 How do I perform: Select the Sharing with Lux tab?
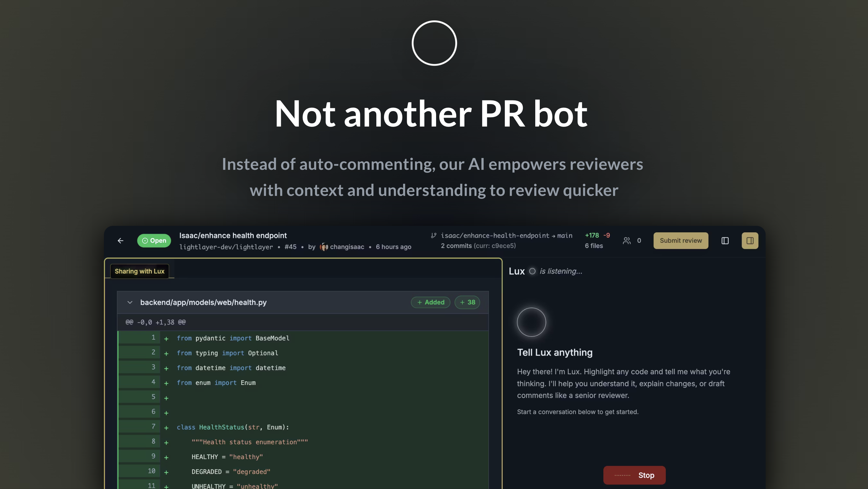point(139,271)
